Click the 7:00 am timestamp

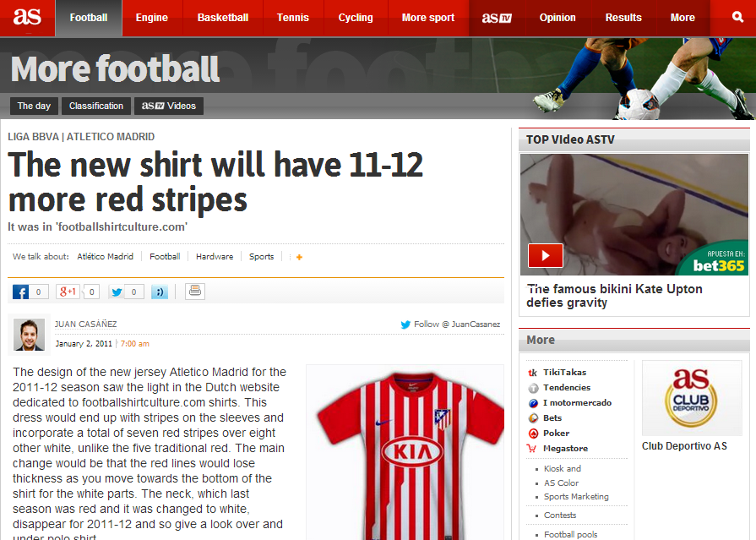pos(134,344)
